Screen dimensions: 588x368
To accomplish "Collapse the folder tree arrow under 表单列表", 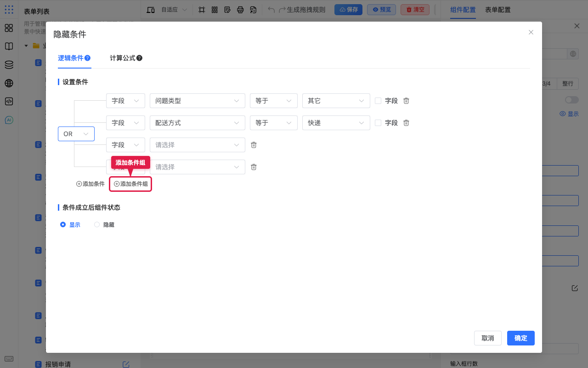I will 26,46.
